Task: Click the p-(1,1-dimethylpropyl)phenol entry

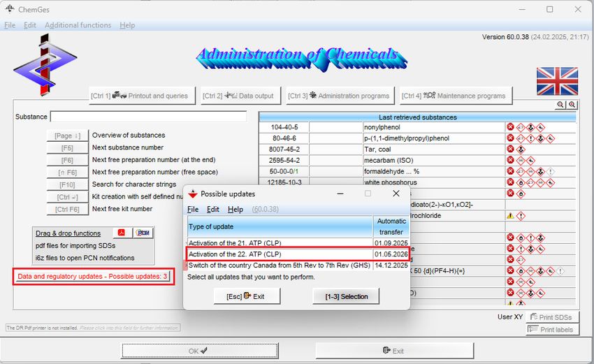Action: 407,138
